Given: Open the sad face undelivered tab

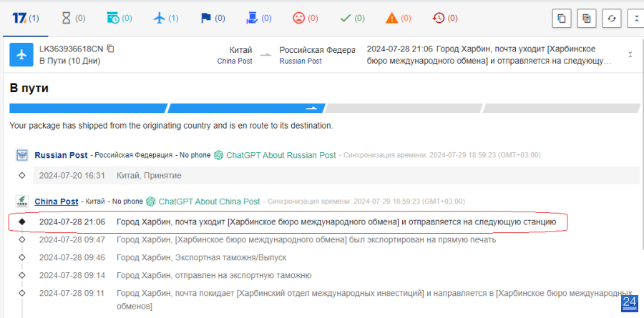Looking at the screenshot, I should [x=305, y=19].
